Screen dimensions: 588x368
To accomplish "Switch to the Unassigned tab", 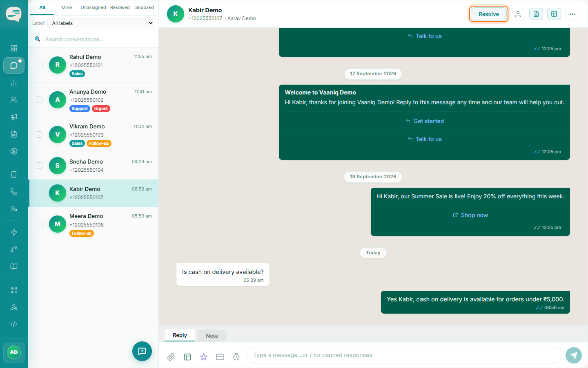I will coord(93,7).
